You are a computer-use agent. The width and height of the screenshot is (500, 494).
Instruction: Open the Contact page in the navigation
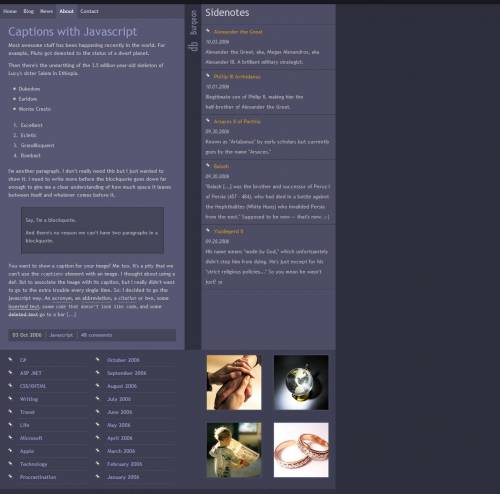[89, 11]
